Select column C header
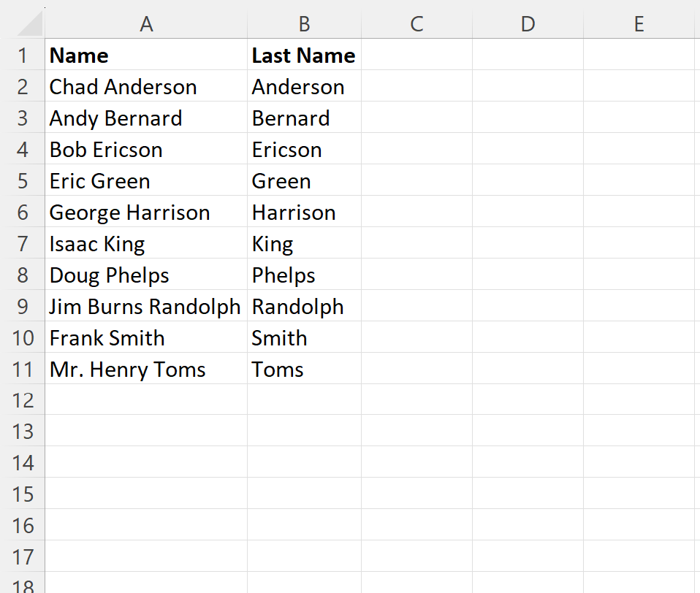700x593 pixels. coord(416,23)
